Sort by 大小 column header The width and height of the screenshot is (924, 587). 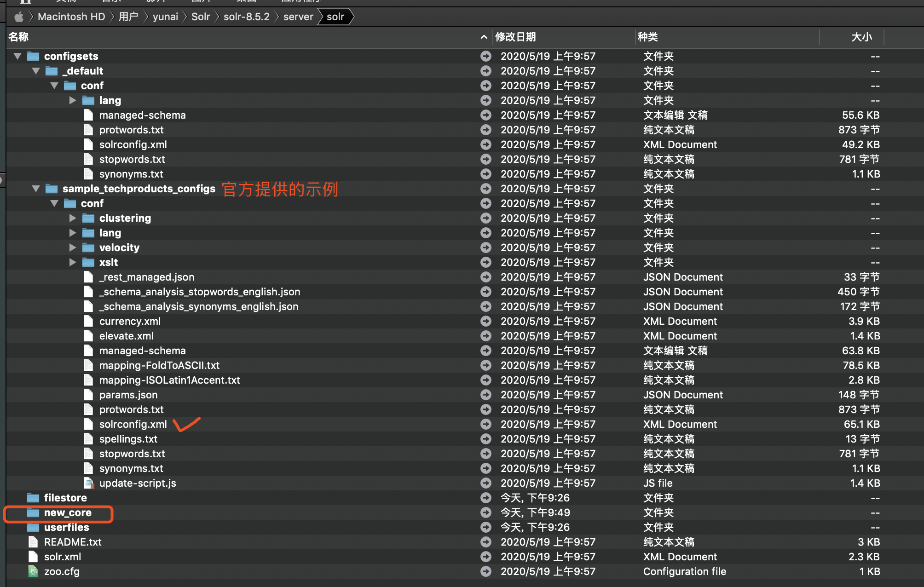861,37
